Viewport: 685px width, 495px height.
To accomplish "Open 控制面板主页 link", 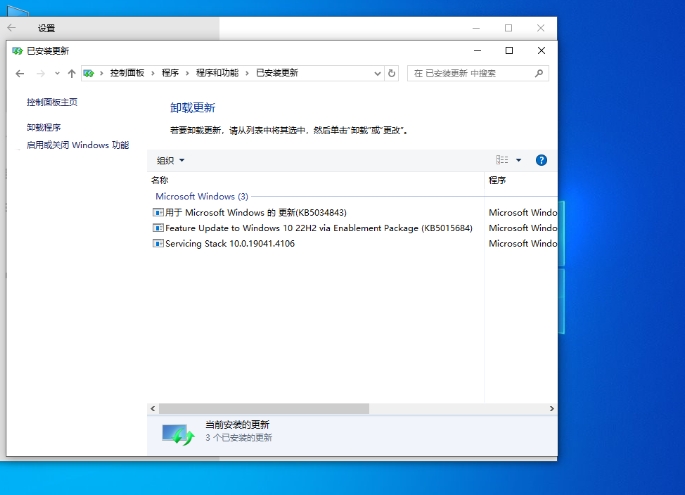I will point(52,102).
